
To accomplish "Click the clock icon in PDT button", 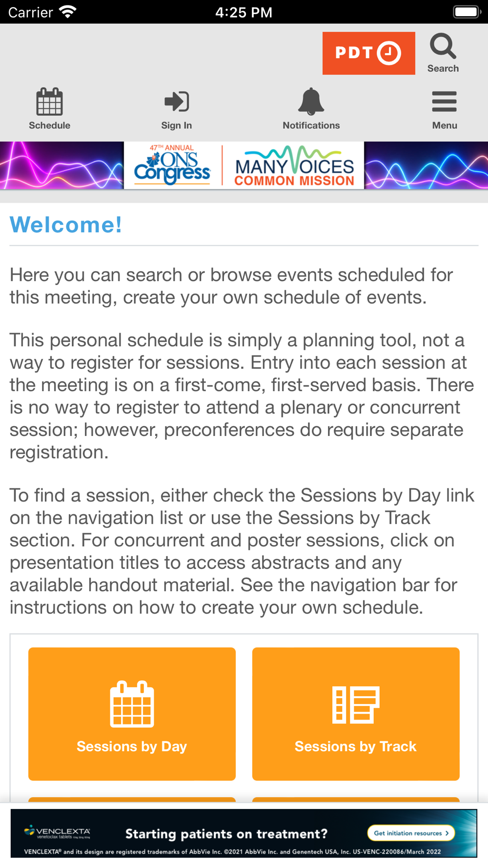I will 389,53.
